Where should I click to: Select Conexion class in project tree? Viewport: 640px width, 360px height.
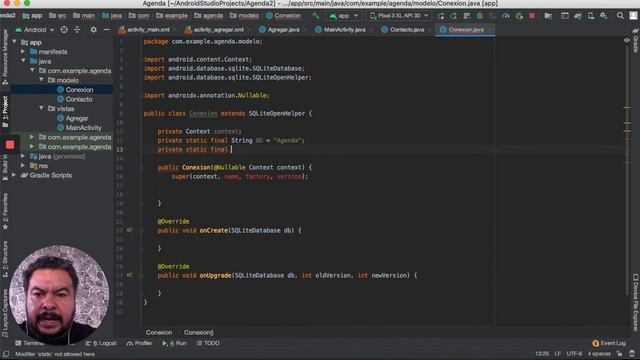75,90
